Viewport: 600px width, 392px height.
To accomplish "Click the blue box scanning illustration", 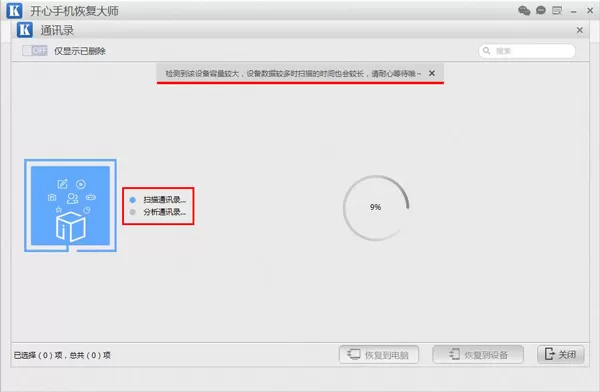I will pos(70,206).
